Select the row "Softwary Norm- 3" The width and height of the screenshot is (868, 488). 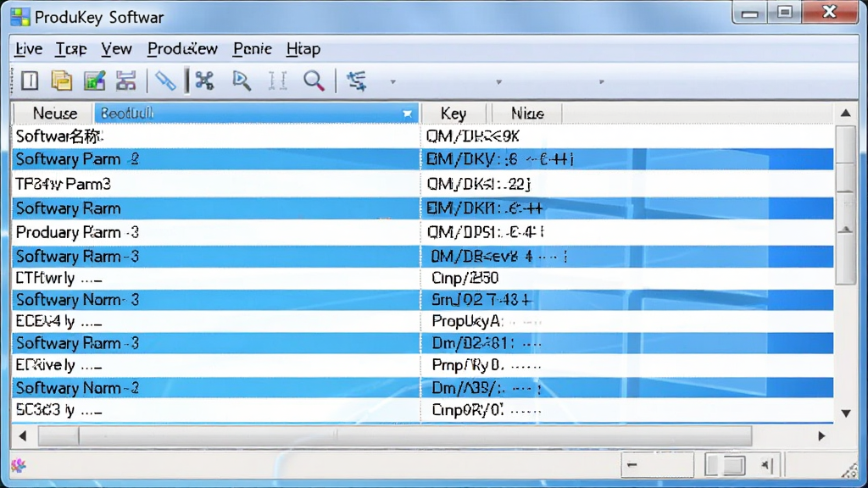pyautogui.click(x=423, y=300)
